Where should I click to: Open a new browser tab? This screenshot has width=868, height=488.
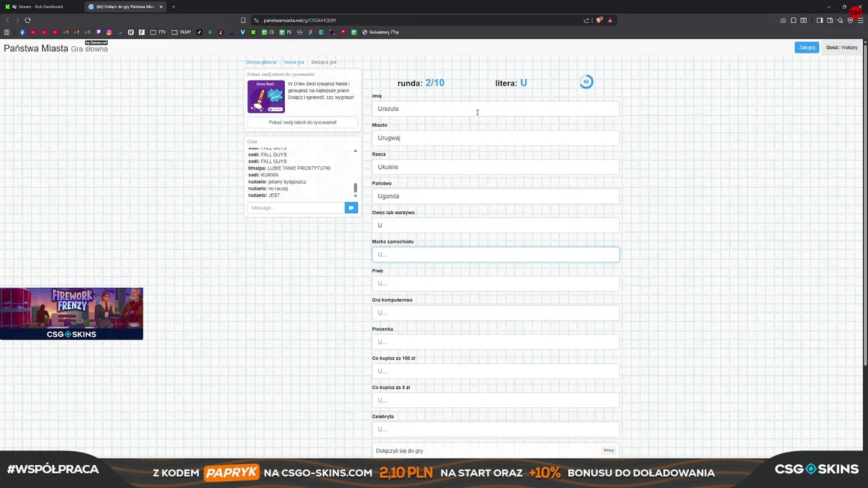point(173,7)
